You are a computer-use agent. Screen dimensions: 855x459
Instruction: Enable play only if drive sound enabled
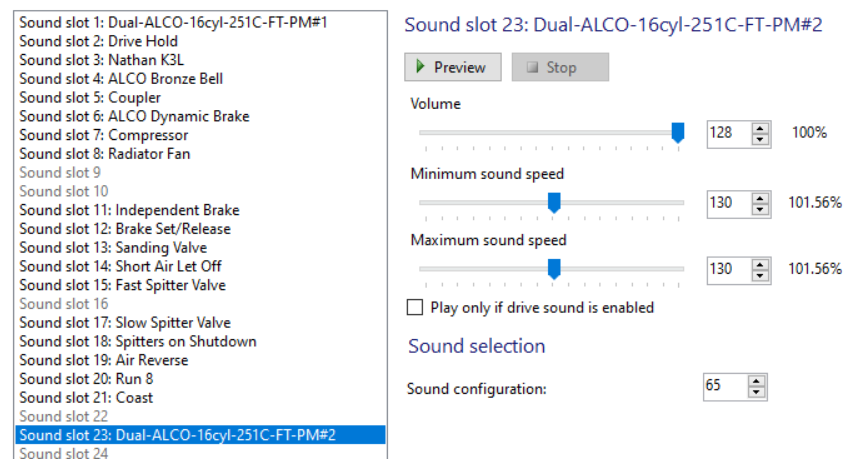(415, 308)
